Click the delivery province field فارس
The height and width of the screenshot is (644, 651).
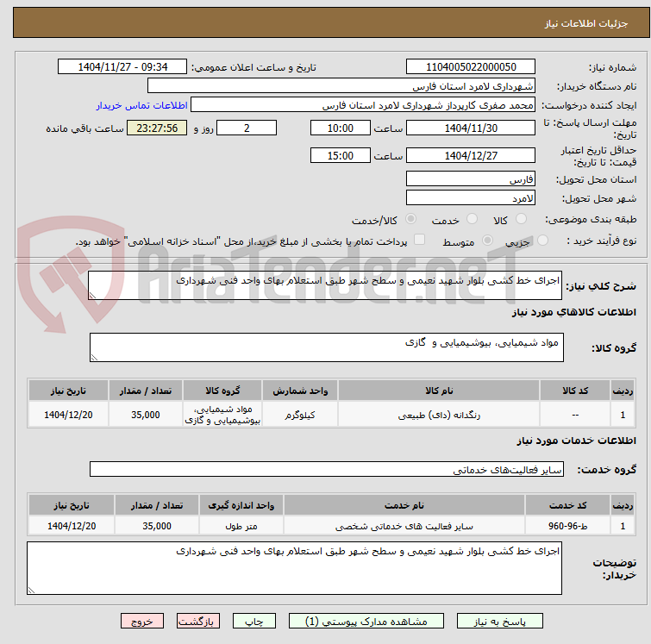[x=471, y=179]
